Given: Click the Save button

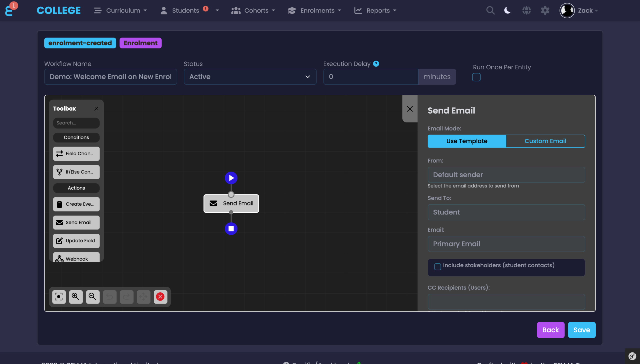Looking at the screenshot, I should (581, 330).
